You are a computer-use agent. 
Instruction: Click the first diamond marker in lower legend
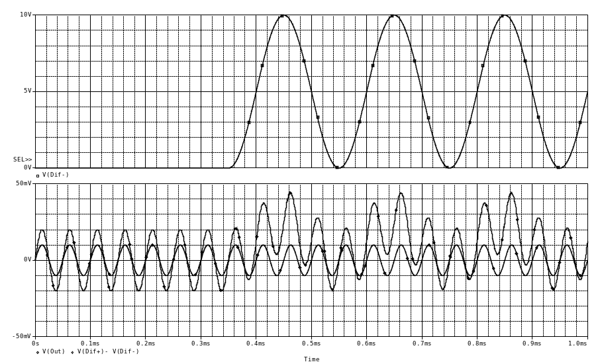[38, 352]
